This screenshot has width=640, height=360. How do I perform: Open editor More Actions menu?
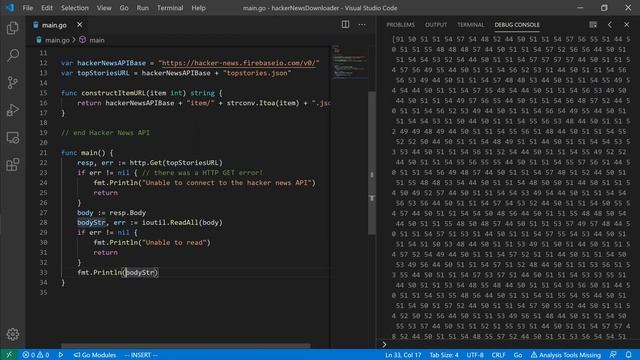[x=362, y=24]
